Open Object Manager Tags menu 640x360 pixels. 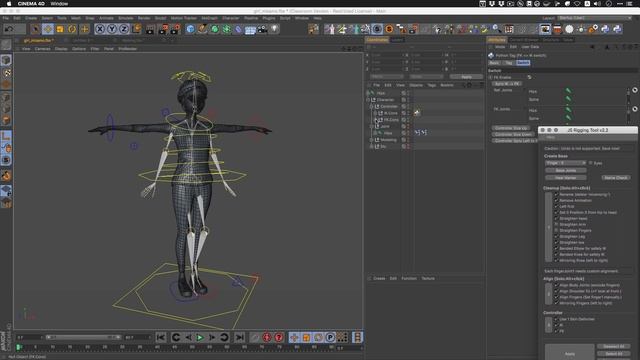431,85
